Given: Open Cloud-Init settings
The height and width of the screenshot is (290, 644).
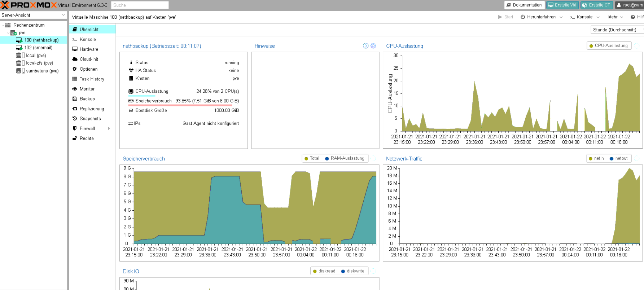Looking at the screenshot, I should pyautogui.click(x=92, y=59).
